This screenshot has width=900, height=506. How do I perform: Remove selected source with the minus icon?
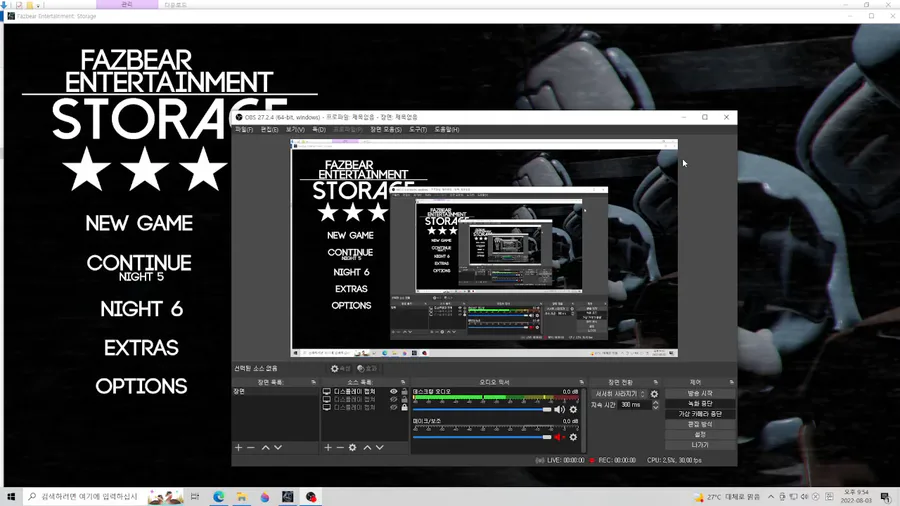pos(340,447)
